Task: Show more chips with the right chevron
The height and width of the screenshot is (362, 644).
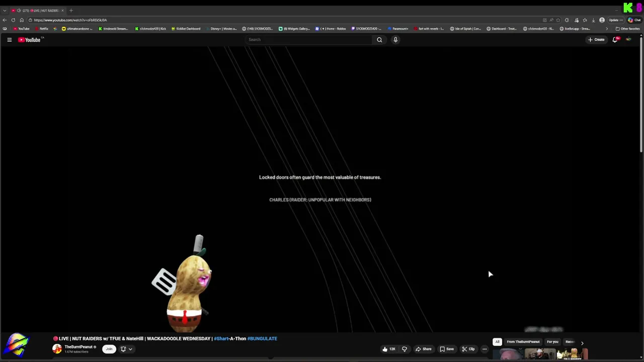Action: (582, 342)
